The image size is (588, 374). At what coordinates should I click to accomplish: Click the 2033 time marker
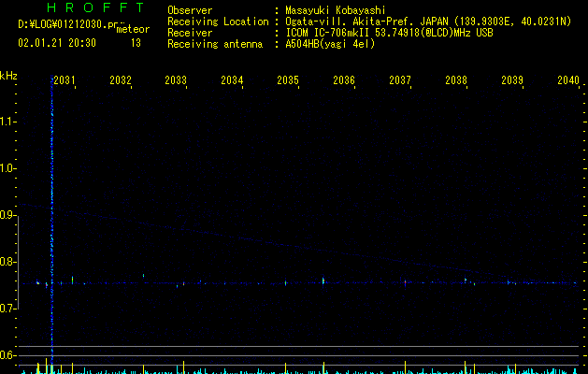[x=176, y=80]
